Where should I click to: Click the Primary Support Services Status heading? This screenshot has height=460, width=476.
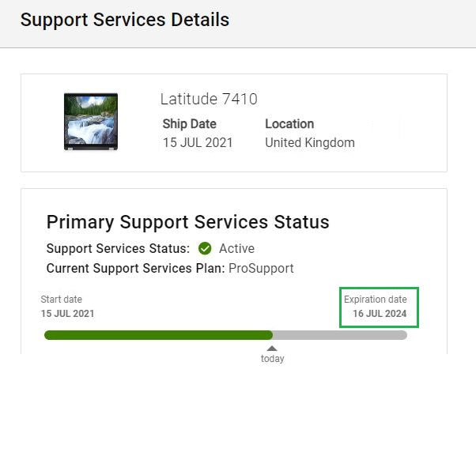pos(187,222)
